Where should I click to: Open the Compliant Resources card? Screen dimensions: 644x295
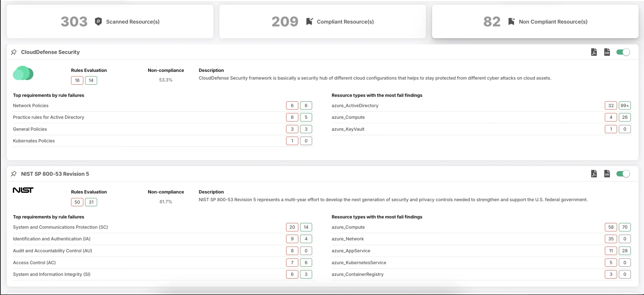(x=323, y=22)
